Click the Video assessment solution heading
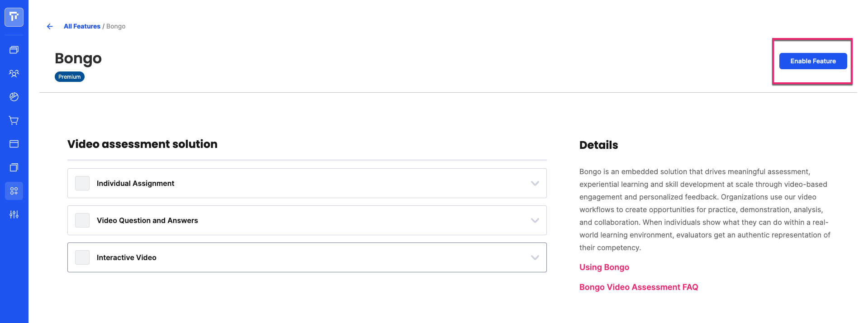Image resolution: width=868 pixels, height=323 pixels. [x=142, y=144]
